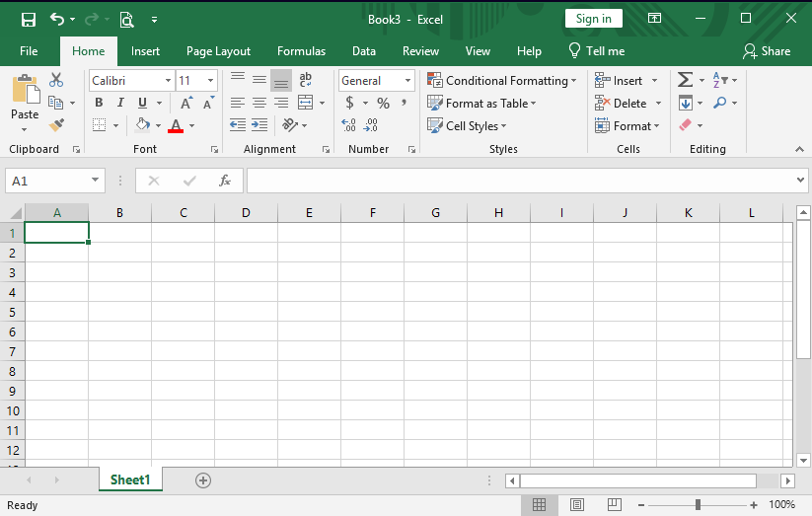Save the workbook with the Save icon
This screenshot has width=812, height=516.
pyautogui.click(x=28, y=20)
